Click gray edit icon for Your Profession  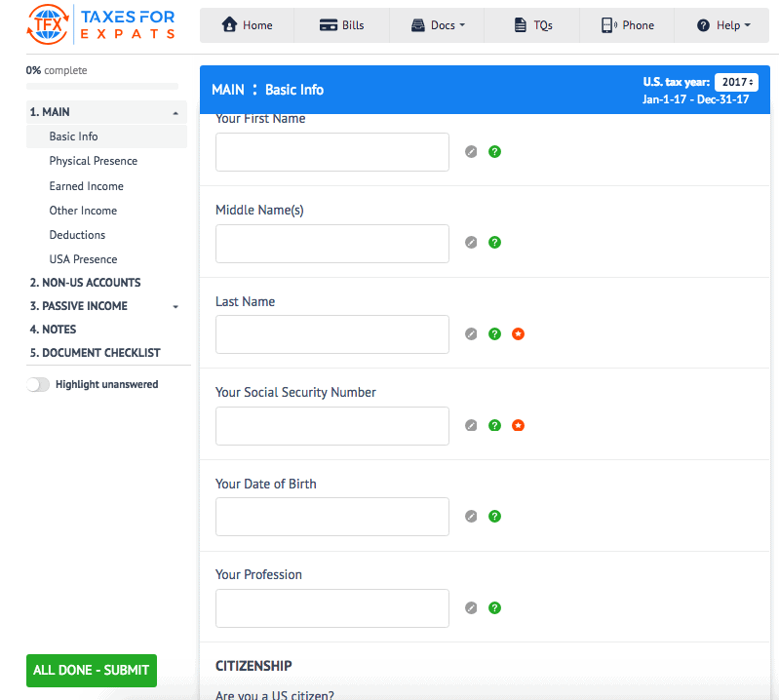pyautogui.click(x=471, y=607)
